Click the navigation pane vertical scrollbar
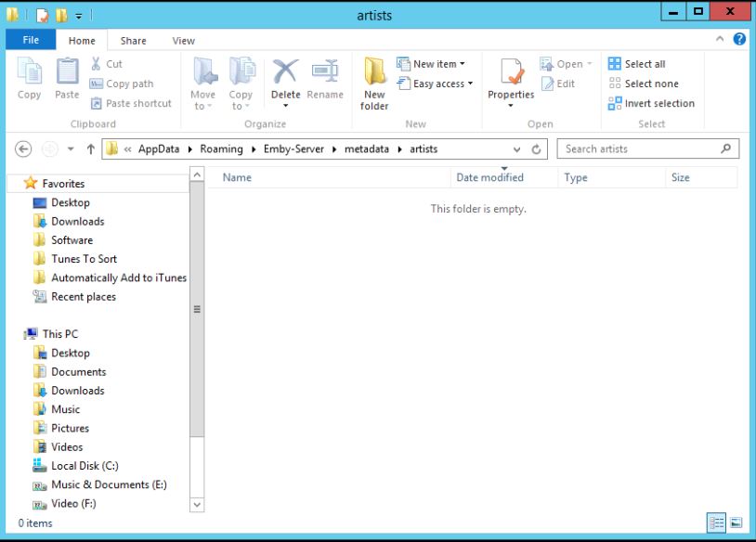This screenshot has width=756, height=542. [197, 310]
